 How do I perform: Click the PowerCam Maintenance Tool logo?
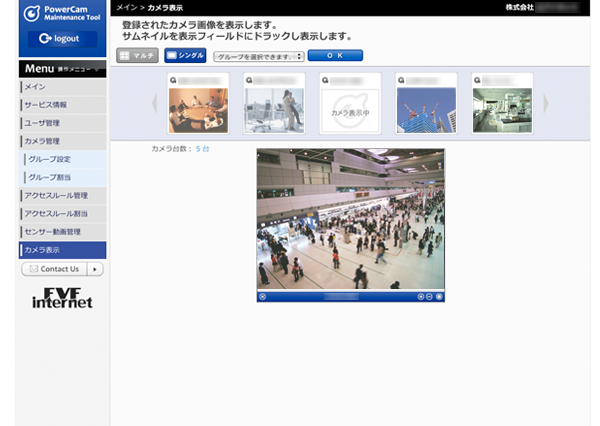(x=62, y=13)
